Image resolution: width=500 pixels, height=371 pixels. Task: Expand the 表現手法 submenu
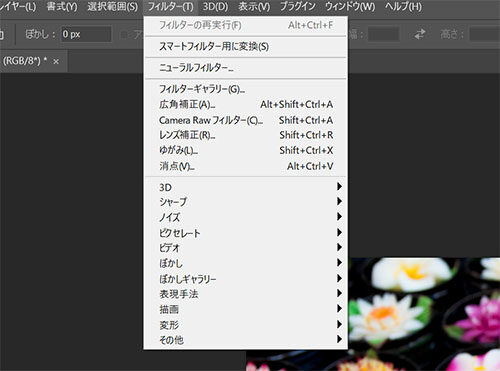tap(246, 294)
